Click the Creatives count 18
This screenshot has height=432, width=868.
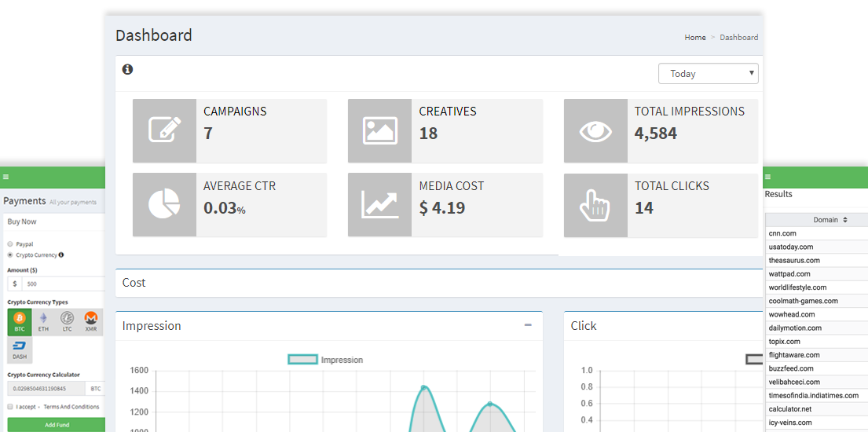(428, 134)
